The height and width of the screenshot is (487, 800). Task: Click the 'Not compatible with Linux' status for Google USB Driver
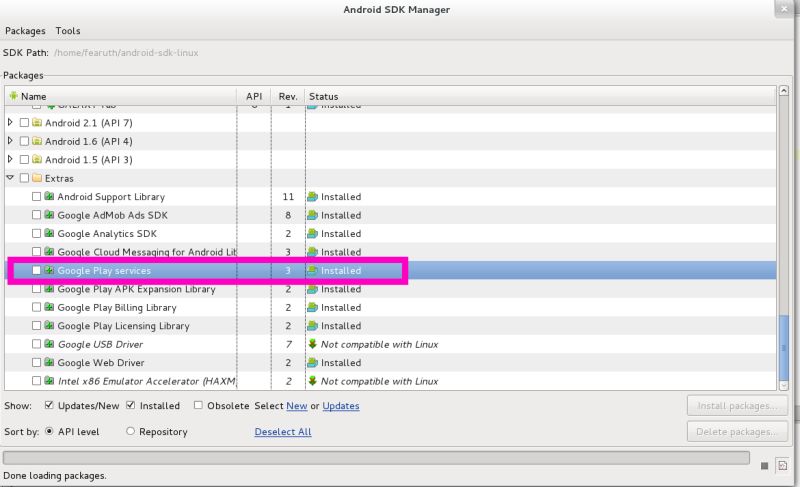pos(379,344)
